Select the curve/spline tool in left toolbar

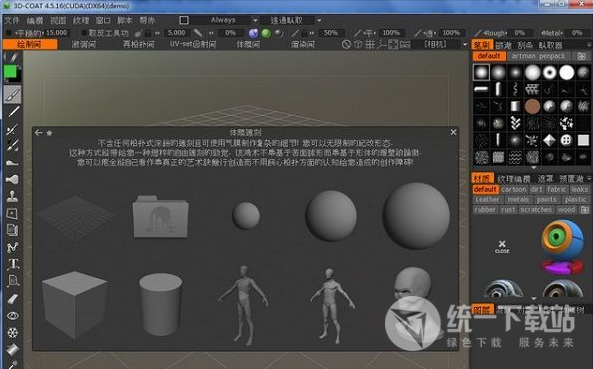12,247
